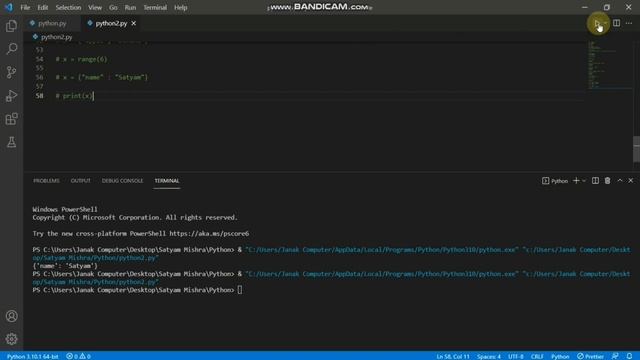This screenshot has height=360, width=640.
Task: Kill terminal with trash icon
Action: [x=607, y=180]
